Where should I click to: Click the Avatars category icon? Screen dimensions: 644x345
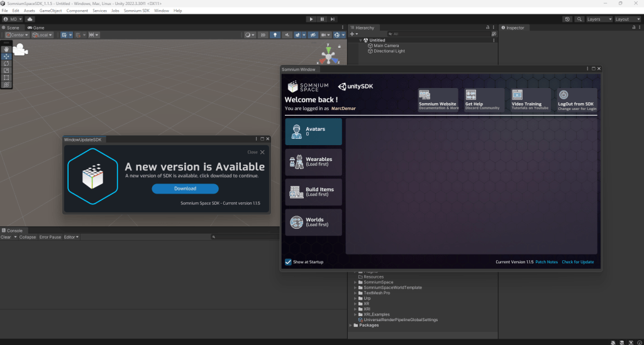[296, 132]
